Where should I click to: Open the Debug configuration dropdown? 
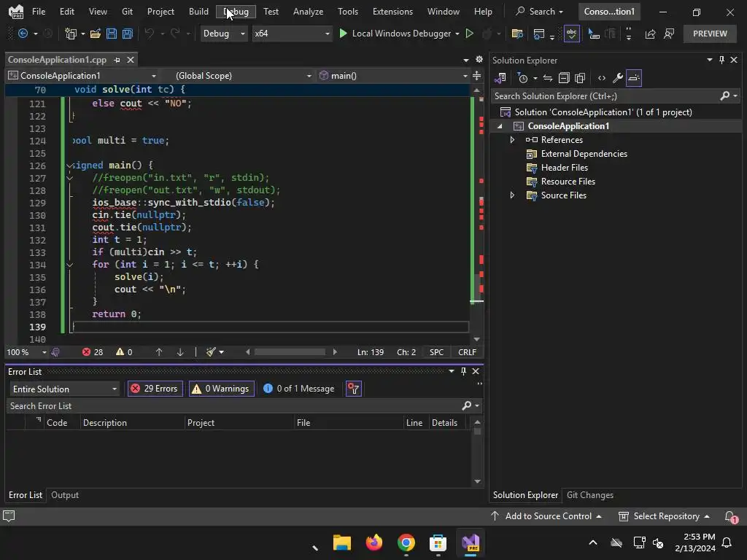point(224,34)
